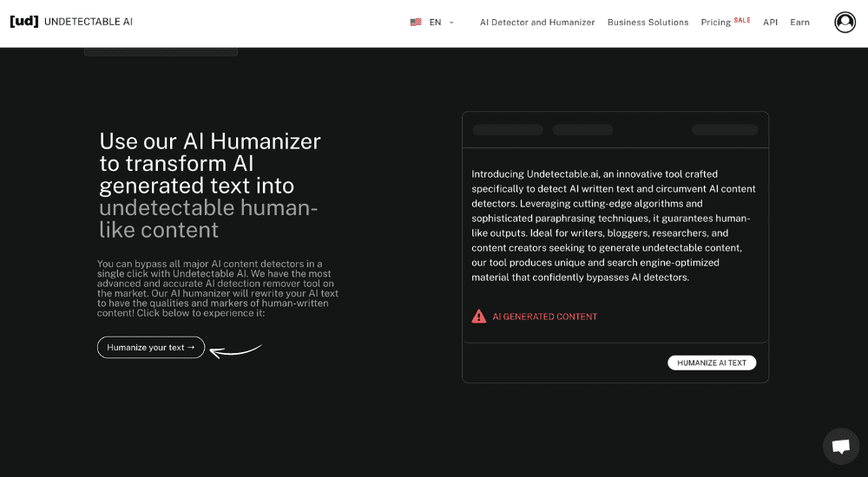
Task: Click the 'undetectable human-like content' gray heading
Action: point(208,219)
